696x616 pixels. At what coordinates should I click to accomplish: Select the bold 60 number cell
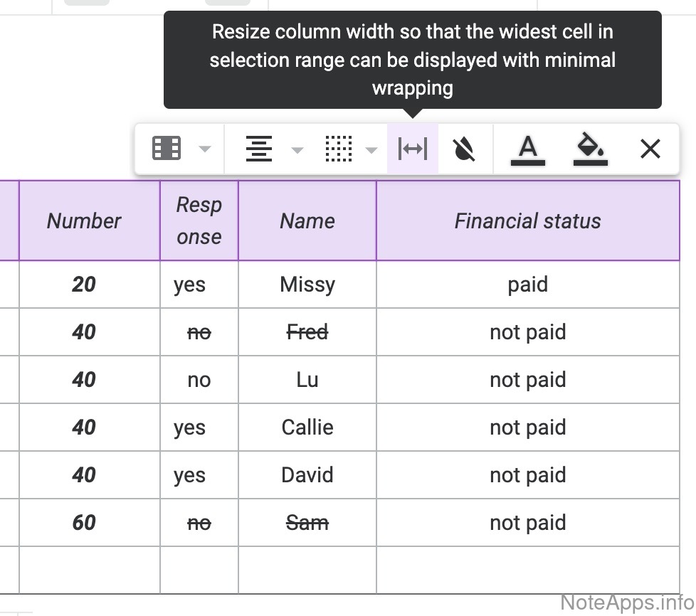(x=84, y=523)
